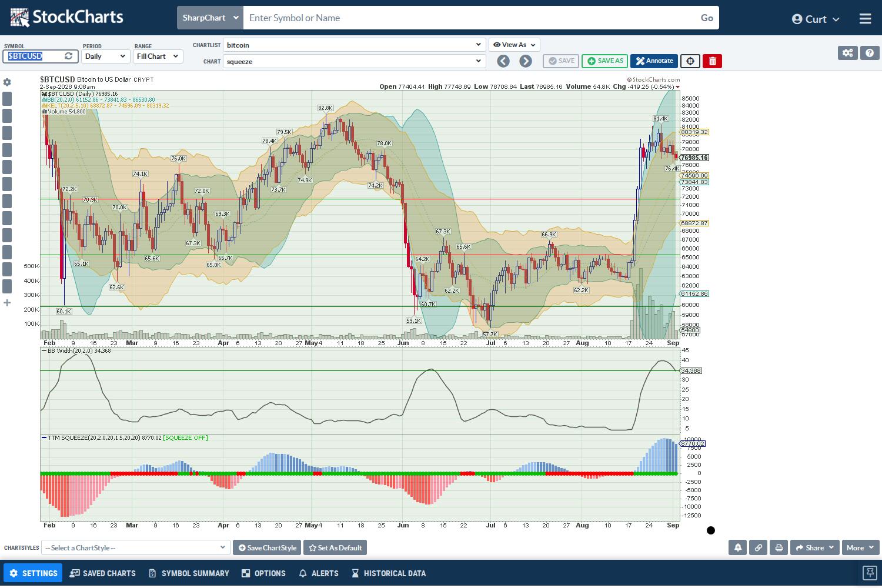Open the hamburger main menu
Viewport: 882px width, 588px height.
click(x=865, y=19)
